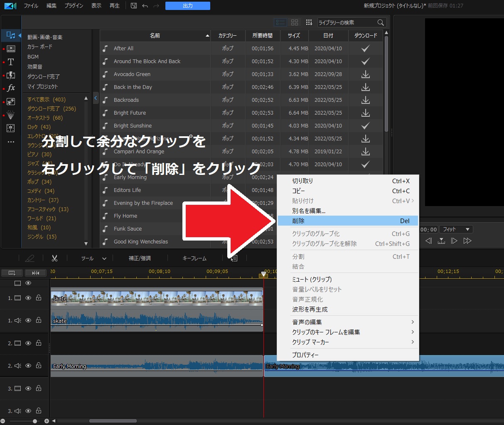Select 削除 in the context menu
Image resolution: width=504 pixels, height=425 pixels.
tap(348, 221)
